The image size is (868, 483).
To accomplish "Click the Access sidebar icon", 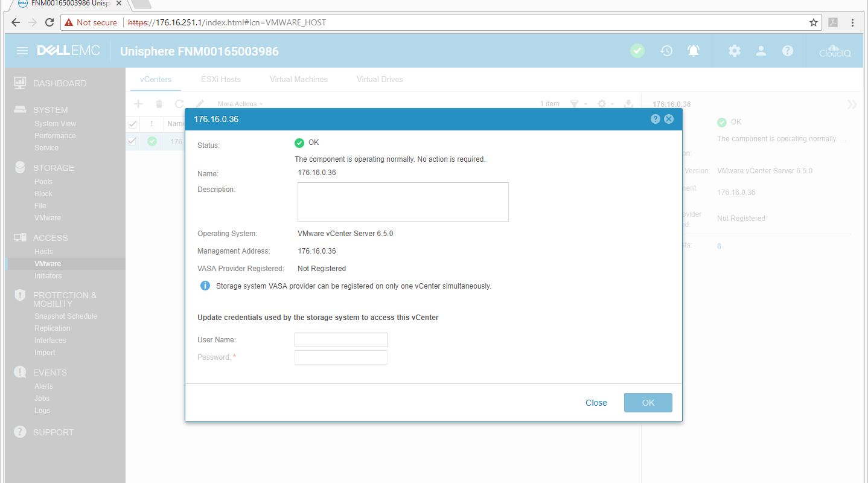I will click(20, 238).
